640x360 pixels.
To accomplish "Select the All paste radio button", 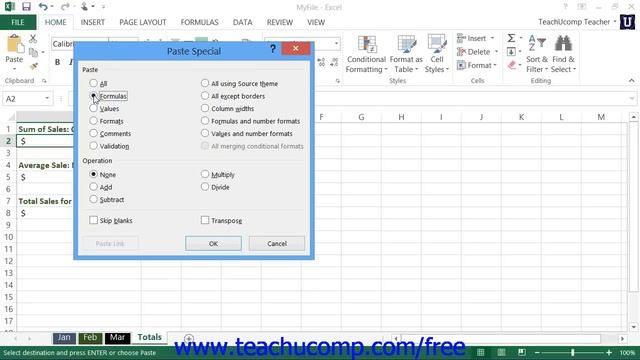I will coord(93,83).
